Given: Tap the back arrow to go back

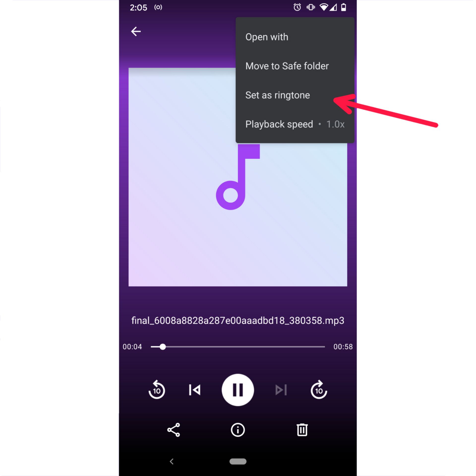Looking at the screenshot, I should point(136,30).
